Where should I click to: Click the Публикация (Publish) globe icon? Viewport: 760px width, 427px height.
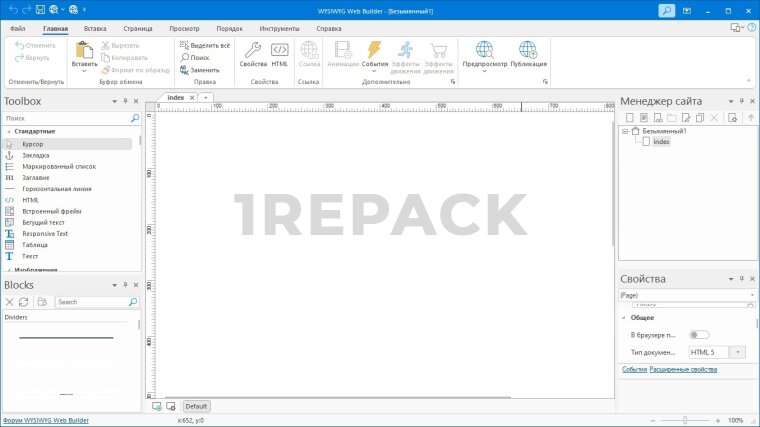(x=527, y=50)
